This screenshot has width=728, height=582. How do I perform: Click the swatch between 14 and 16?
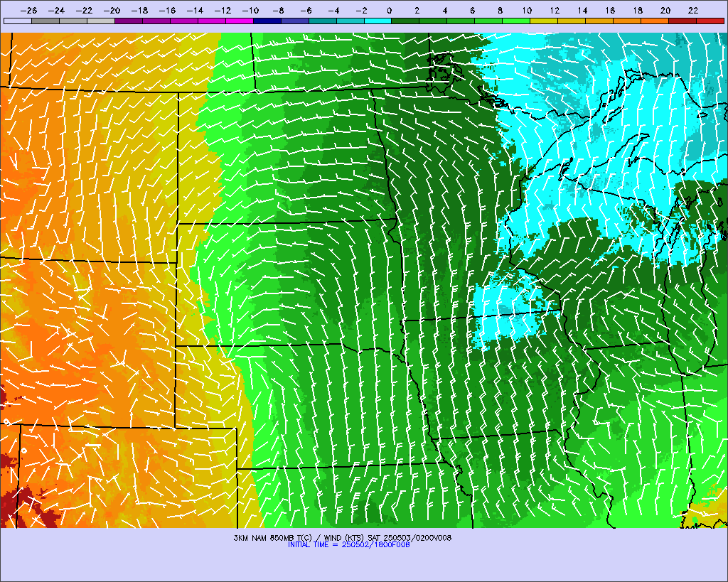pos(599,21)
